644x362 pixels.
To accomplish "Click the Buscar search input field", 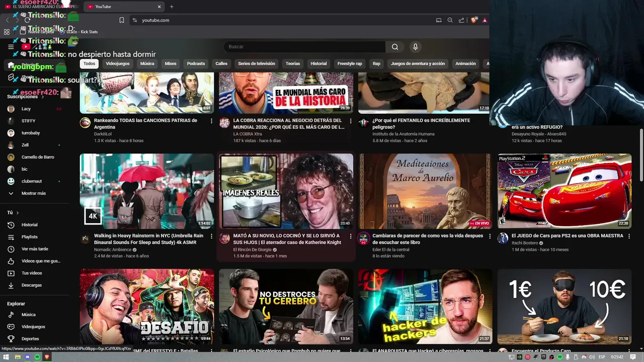I will (304, 47).
